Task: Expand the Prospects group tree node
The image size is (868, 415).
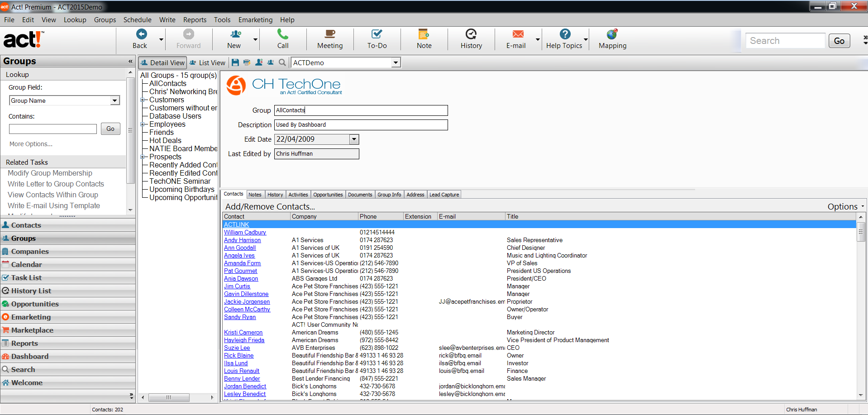Action: (142, 157)
